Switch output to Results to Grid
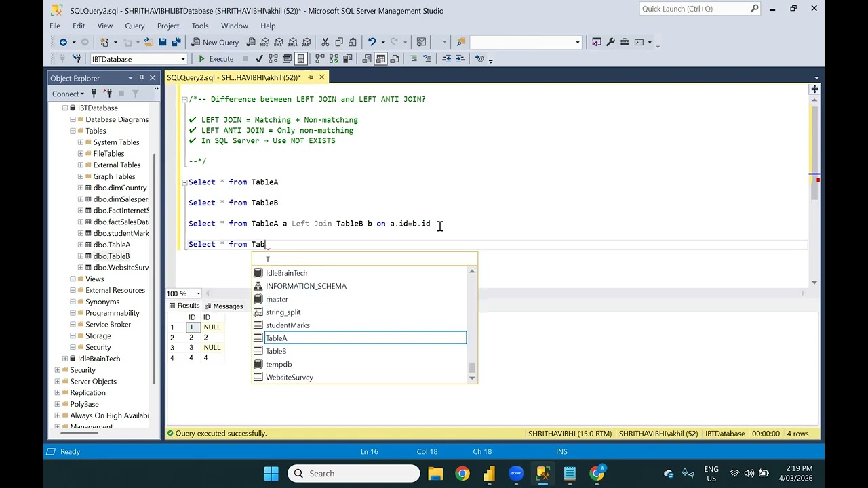The height and width of the screenshot is (488, 868). (380, 59)
